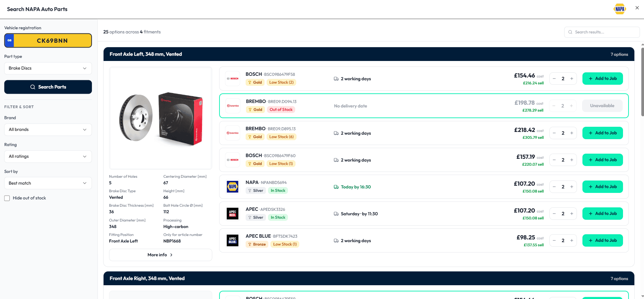Image resolution: width=644 pixels, height=299 pixels.
Task: Increase quantity for NAPA NPANBD5694
Action: click(x=572, y=187)
